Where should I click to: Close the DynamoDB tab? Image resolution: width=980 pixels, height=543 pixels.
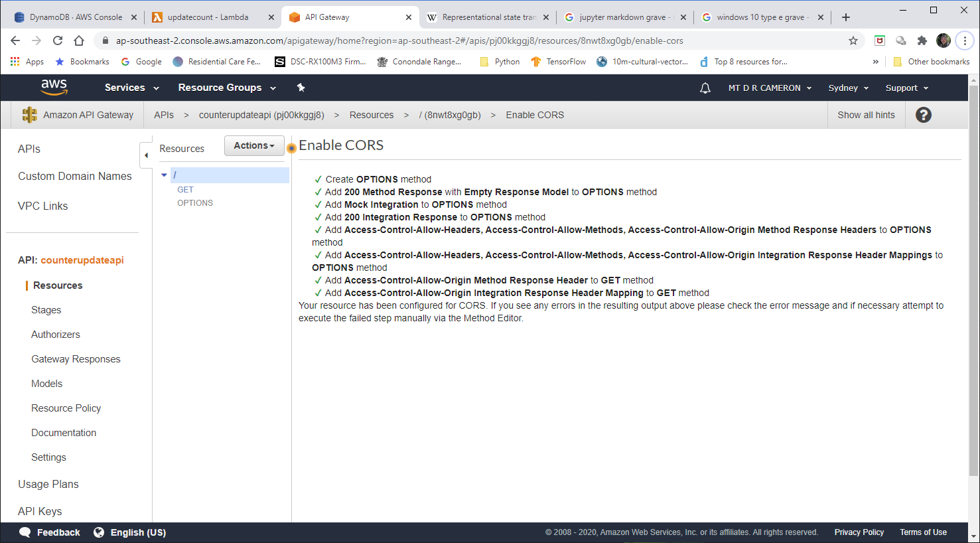tap(134, 17)
